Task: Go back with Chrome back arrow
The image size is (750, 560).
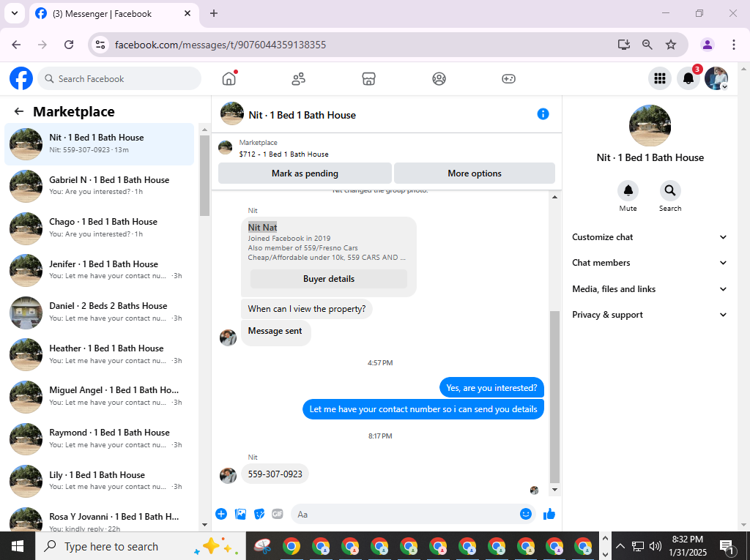Action: point(16,45)
